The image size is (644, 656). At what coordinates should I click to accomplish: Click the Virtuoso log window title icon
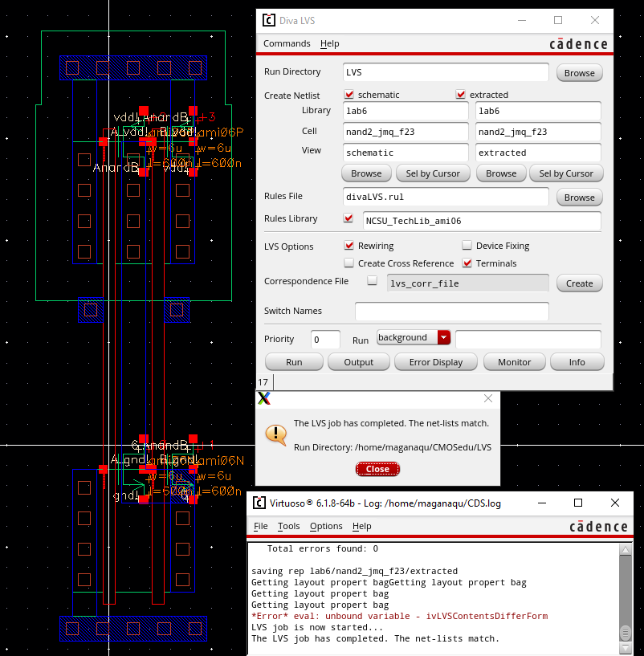(259, 503)
